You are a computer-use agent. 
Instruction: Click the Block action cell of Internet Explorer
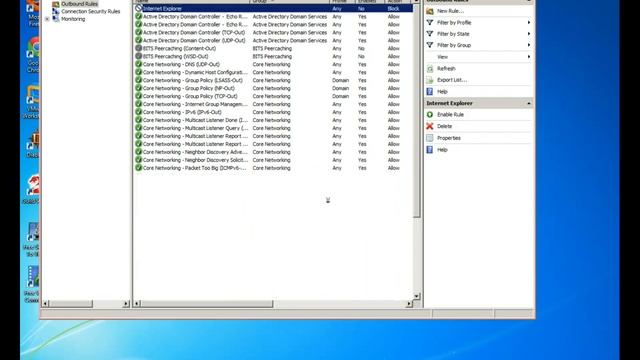393,8
